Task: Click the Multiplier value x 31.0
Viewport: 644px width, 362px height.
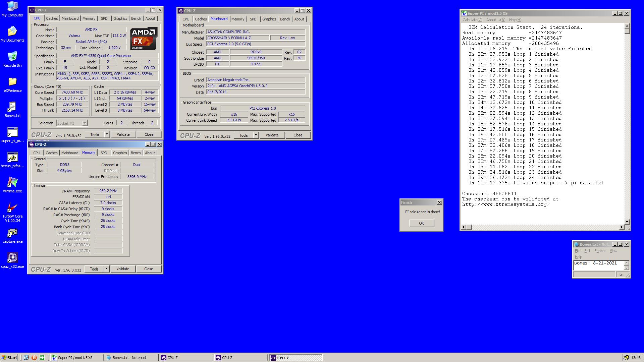Action: coord(72,99)
